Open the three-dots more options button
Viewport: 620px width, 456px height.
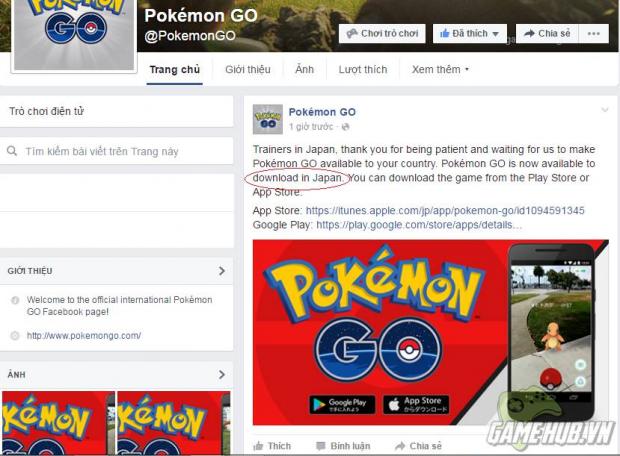594,34
